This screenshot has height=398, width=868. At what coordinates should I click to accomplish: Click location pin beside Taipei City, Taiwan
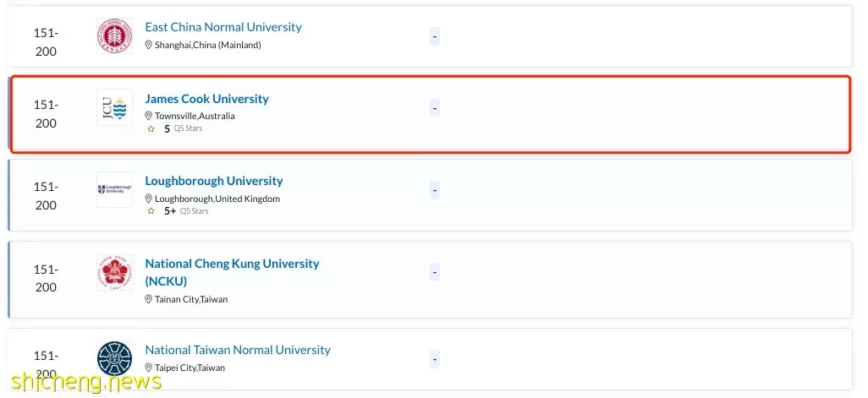(148, 368)
